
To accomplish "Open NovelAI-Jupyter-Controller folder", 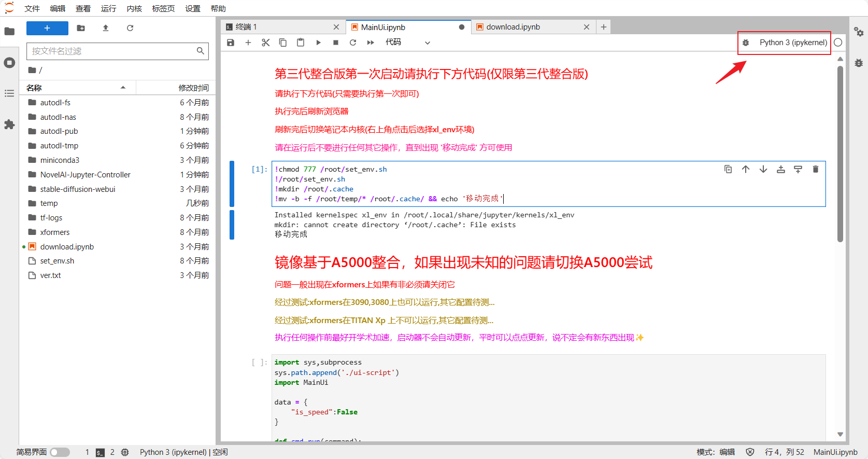I will click(x=118, y=175).
